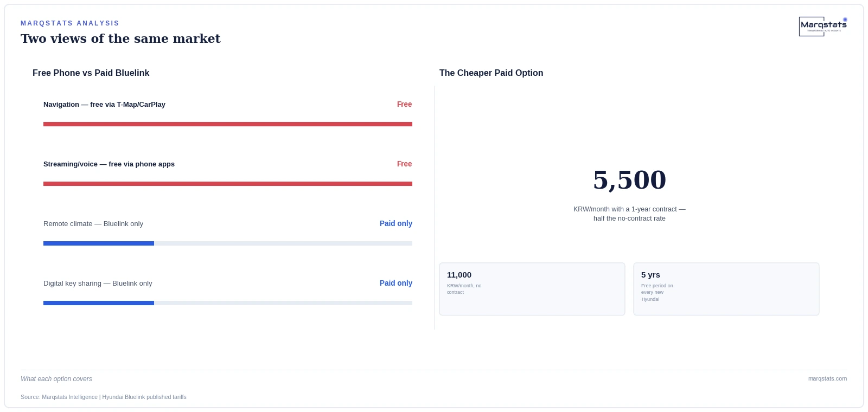Viewport: 868px width, 412px height.
Task: Click the blue Remote climate bar
Action: [x=99, y=243]
